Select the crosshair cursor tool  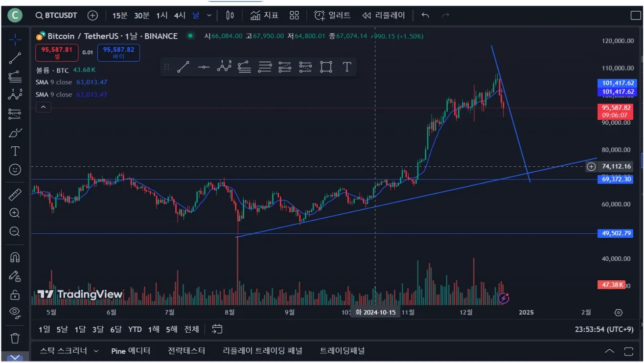coord(15,40)
